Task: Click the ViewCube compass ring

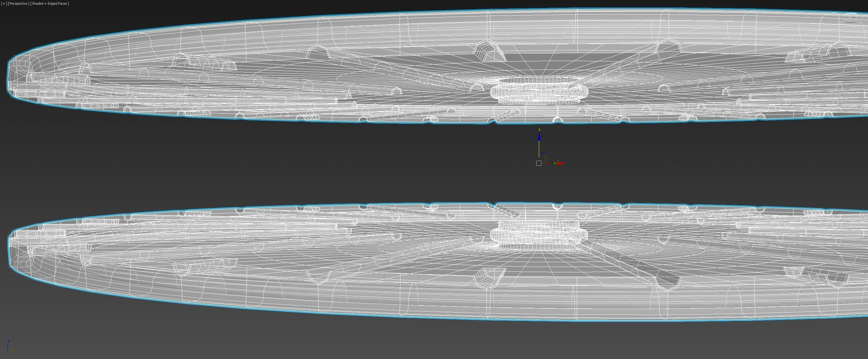Action: click(852, 22)
